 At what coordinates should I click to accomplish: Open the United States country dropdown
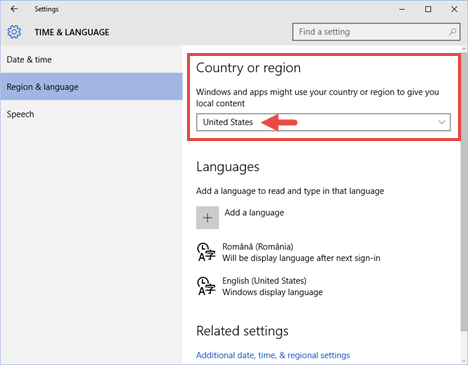coord(323,122)
